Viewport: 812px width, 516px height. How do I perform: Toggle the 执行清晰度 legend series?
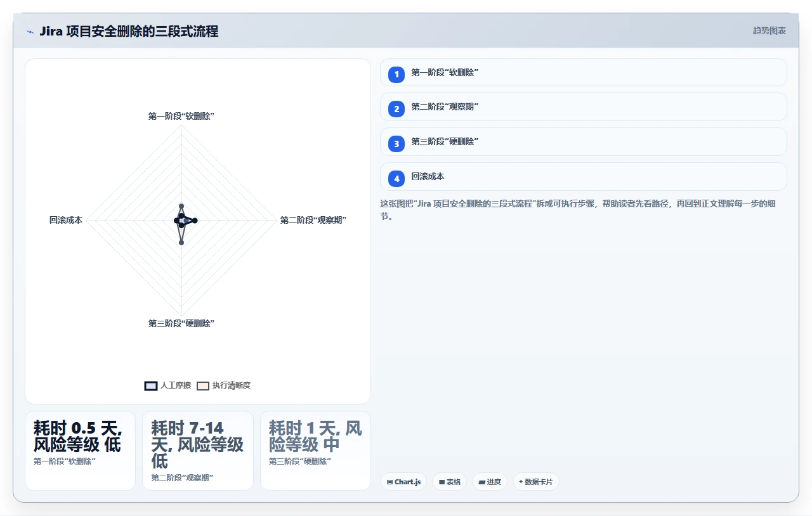tap(223, 385)
